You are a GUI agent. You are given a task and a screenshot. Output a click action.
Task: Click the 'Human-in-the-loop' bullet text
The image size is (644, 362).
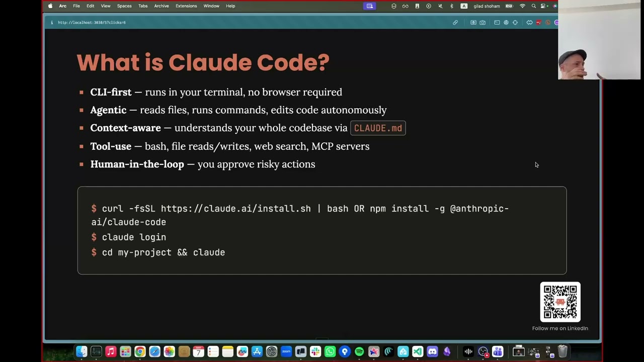click(x=203, y=164)
